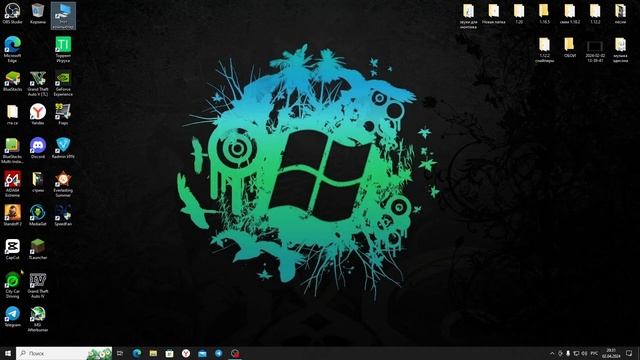Open Yandex browser from the taskbar
Screen dimensions: 640x360
pos(186,353)
